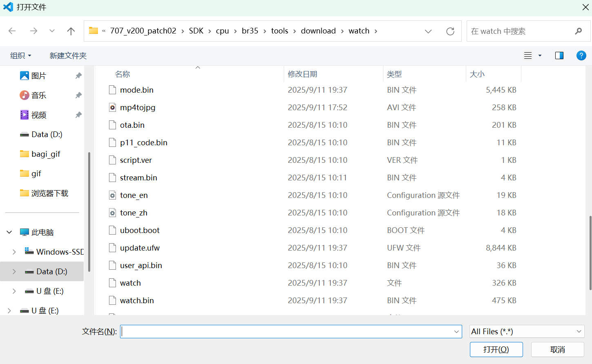Image resolution: width=592 pixels, height=364 pixels.
Task: Click the search magnifier icon
Action: click(x=578, y=31)
